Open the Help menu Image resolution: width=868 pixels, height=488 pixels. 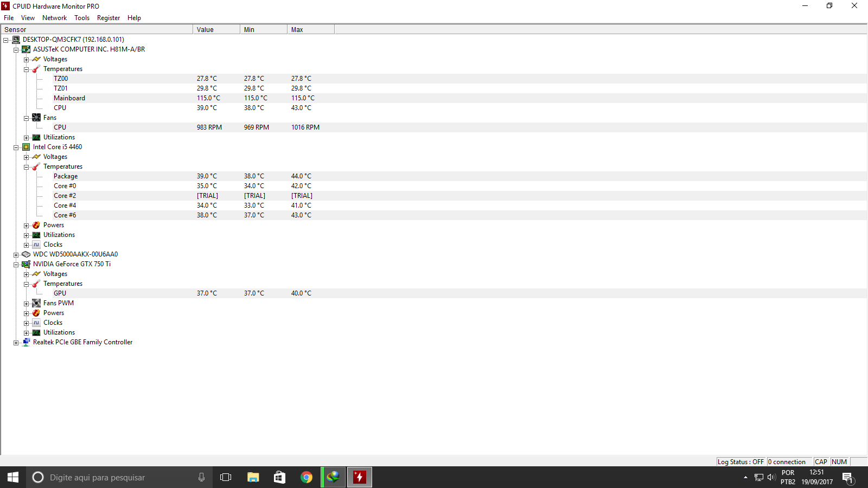pyautogui.click(x=134, y=18)
